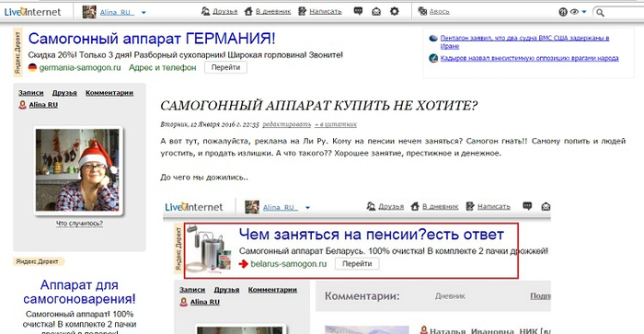Open the embedded screenshot image inside the post
This screenshot has height=334, width=644.
point(357,265)
